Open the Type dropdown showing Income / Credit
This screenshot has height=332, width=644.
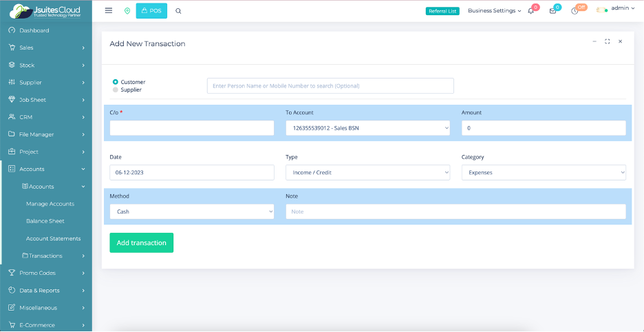click(367, 172)
